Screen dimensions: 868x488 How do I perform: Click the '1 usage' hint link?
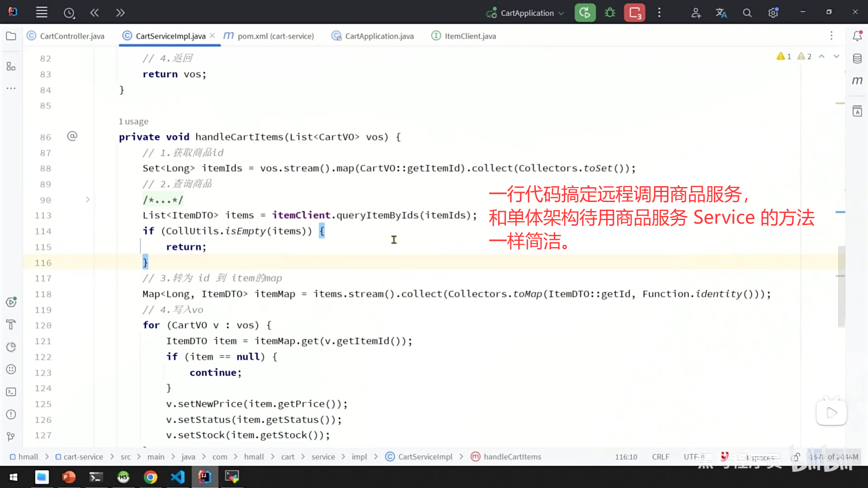(133, 122)
